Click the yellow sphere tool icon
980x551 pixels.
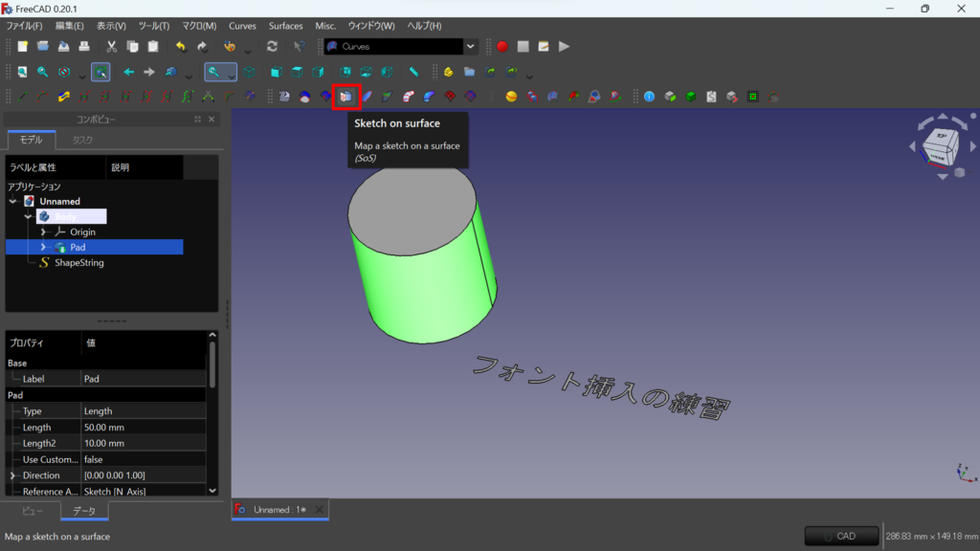tap(511, 97)
